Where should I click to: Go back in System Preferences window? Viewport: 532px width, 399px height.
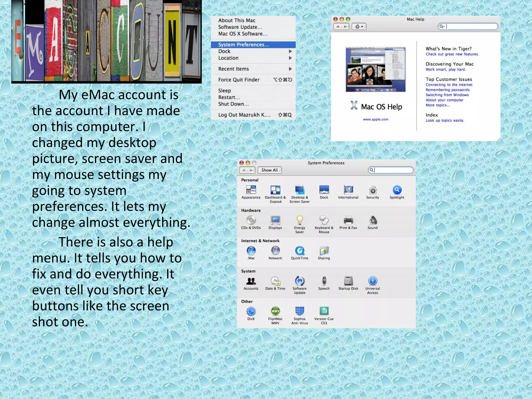coord(244,170)
